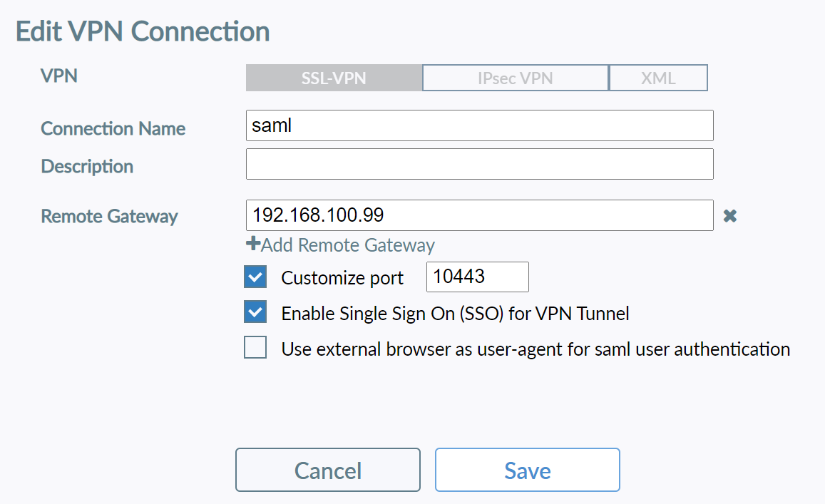Focus the Connection Name field containing saml
The width and height of the screenshot is (825, 504).
[x=479, y=125]
